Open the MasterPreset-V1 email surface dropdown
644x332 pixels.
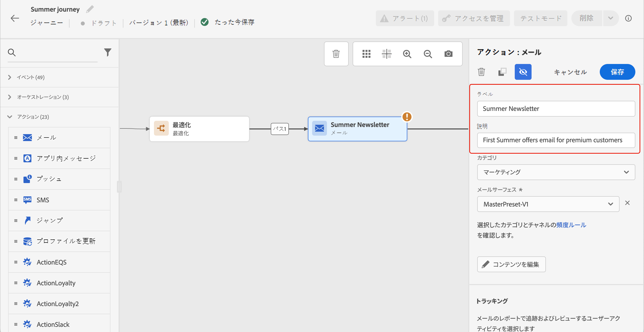tap(548, 204)
